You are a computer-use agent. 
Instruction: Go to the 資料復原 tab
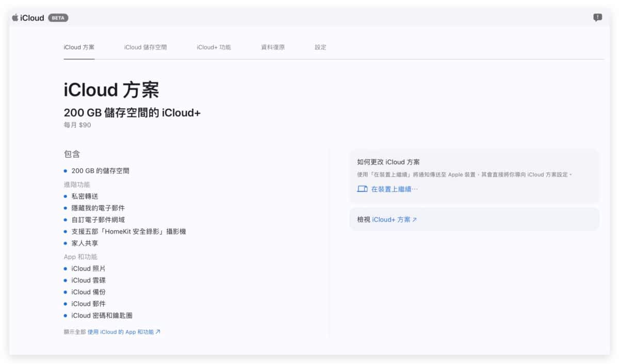[273, 47]
